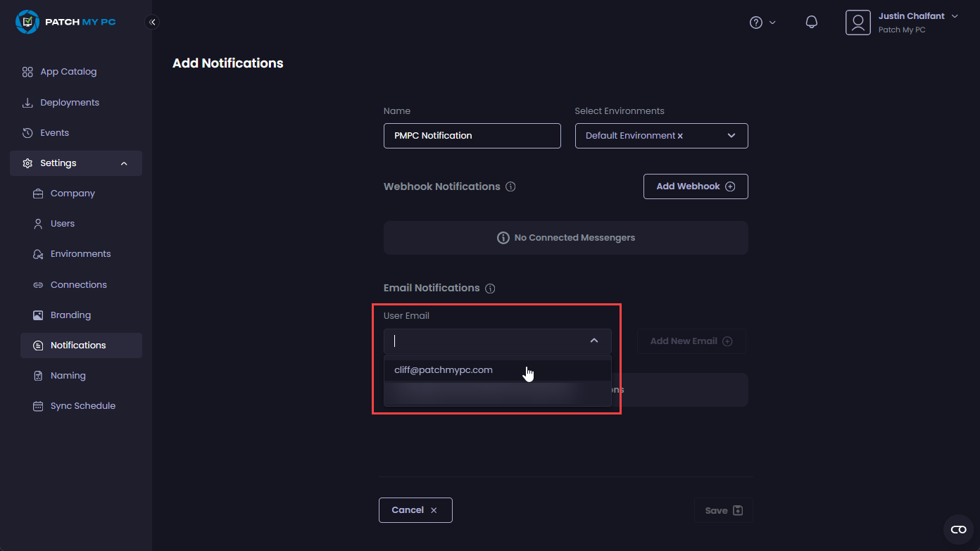The height and width of the screenshot is (551, 980).
Task: Collapse the sidebar with the double-chevron button
Action: 152,22
